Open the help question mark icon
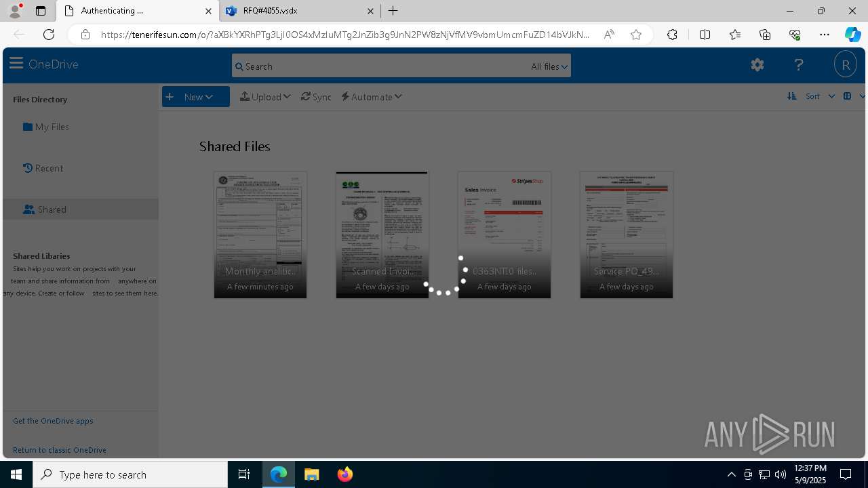 pyautogui.click(x=799, y=64)
